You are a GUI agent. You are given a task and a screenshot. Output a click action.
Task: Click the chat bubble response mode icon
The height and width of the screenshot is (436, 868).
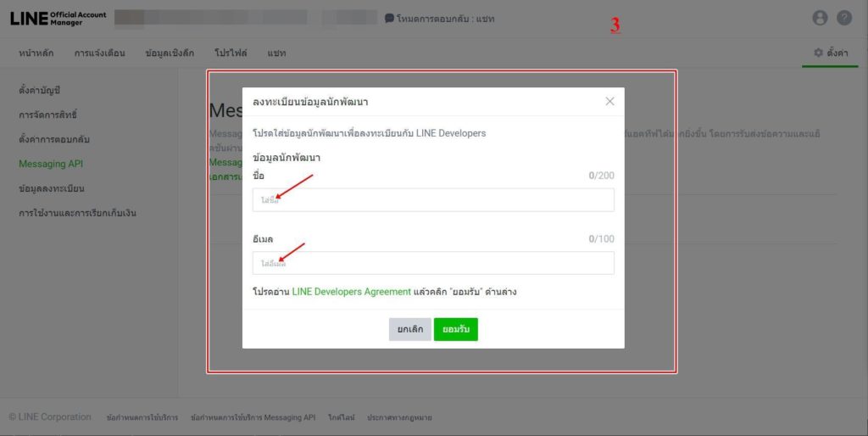coord(389,19)
